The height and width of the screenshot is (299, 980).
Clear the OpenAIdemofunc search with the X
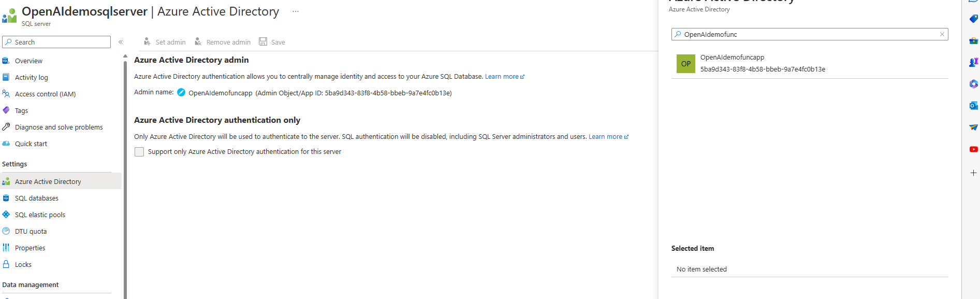click(942, 34)
